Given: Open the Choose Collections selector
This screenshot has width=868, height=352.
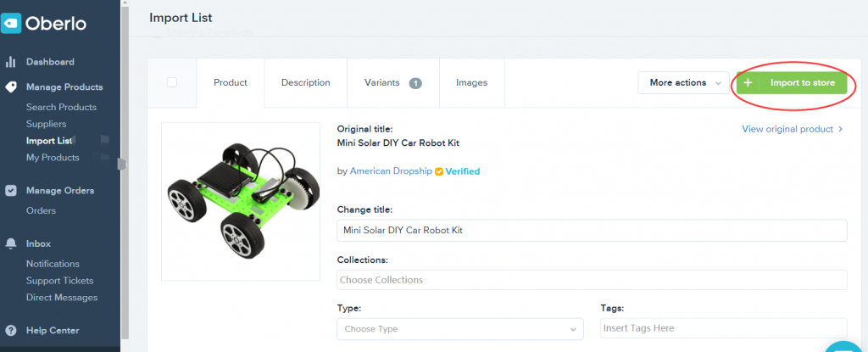Looking at the screenshot, I should tap(592, 280).
